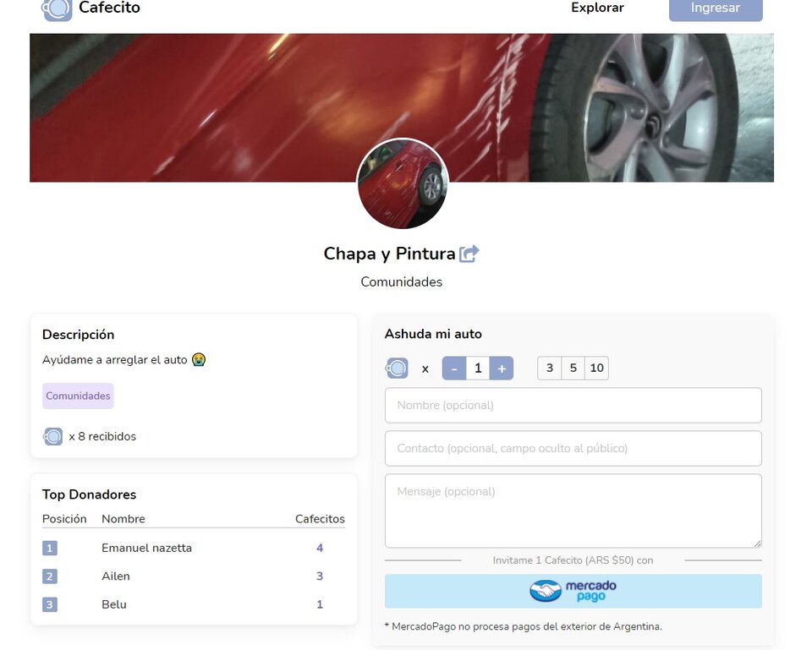
Task: Choose the preset of 5 cafecitos
Action: click(573, 368)
